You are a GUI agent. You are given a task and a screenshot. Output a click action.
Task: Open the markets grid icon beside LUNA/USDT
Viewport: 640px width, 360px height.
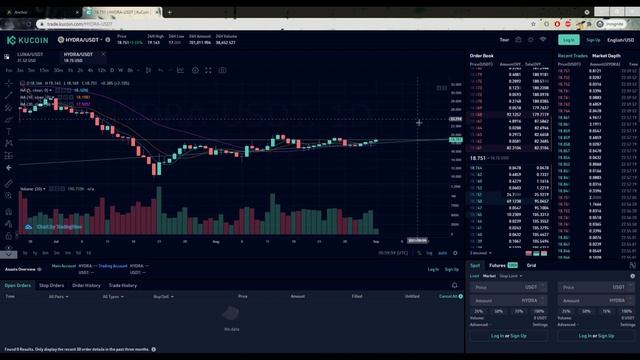click(x=7, y=57)
